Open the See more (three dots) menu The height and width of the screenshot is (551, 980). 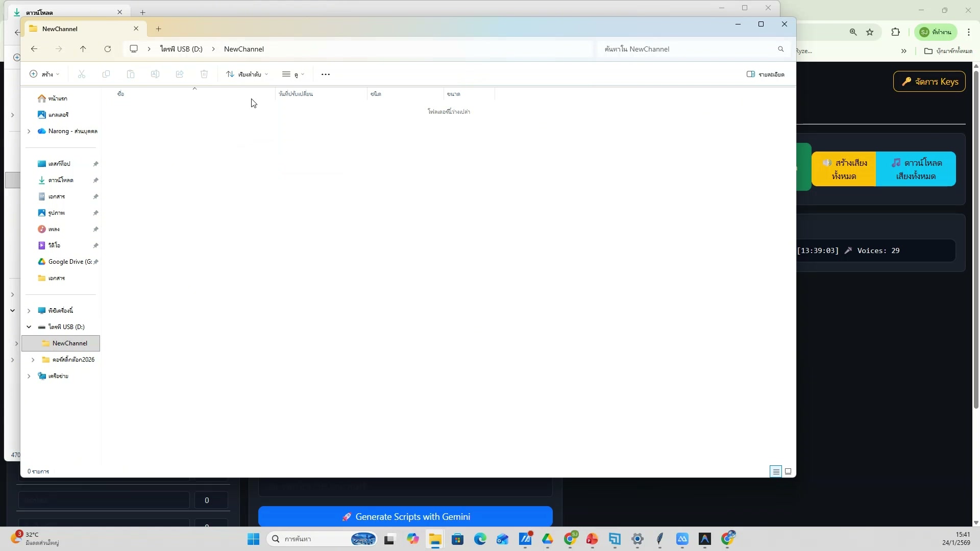325,74
